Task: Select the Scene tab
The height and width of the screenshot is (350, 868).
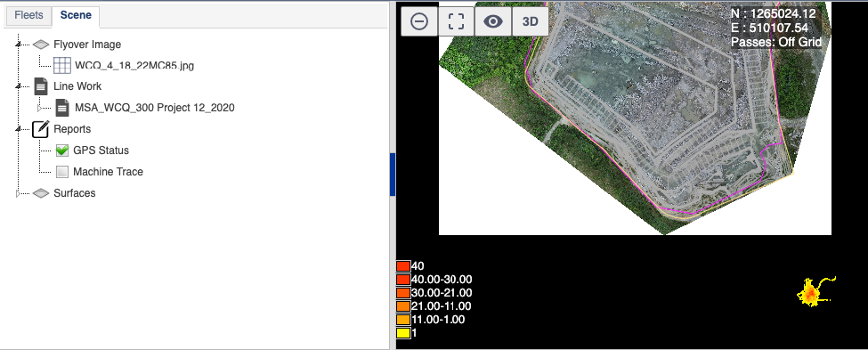Action: [x=76, y=15]
